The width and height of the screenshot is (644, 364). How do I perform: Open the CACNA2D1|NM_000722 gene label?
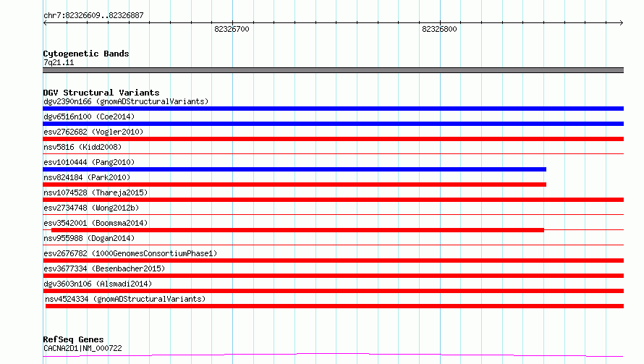(x=82, y=348)
